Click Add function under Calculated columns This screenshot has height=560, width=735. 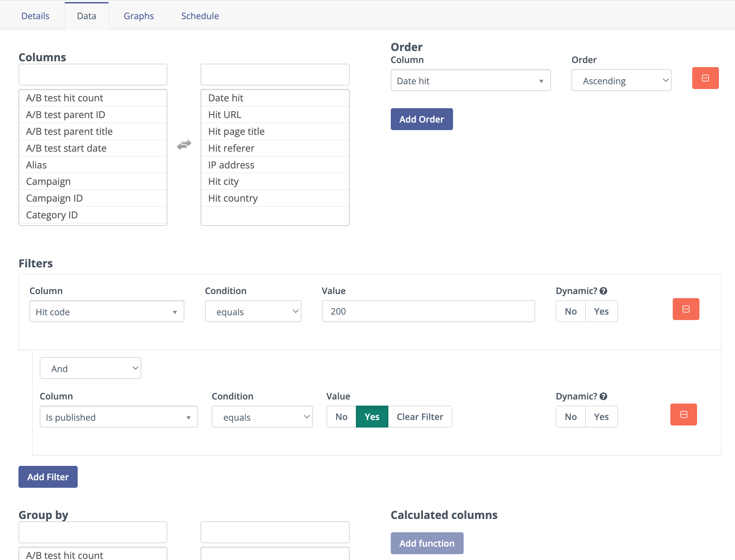[x=427, y=543]
